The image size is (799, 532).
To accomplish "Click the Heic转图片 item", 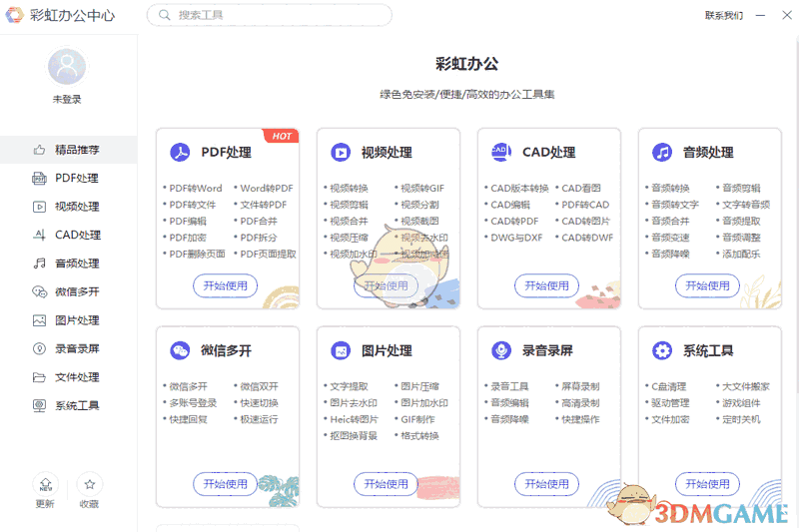I will [x=355, y=419].
